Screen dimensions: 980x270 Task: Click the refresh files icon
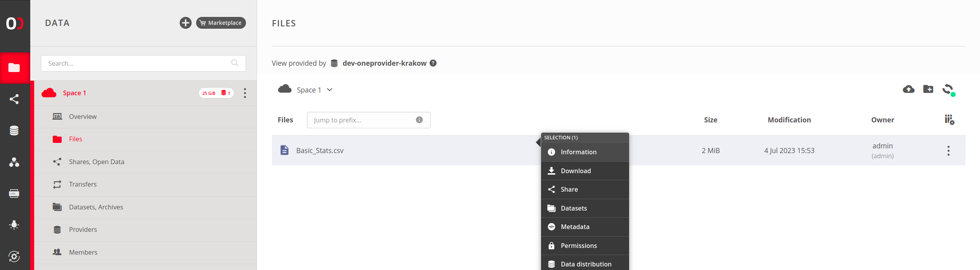949,90
